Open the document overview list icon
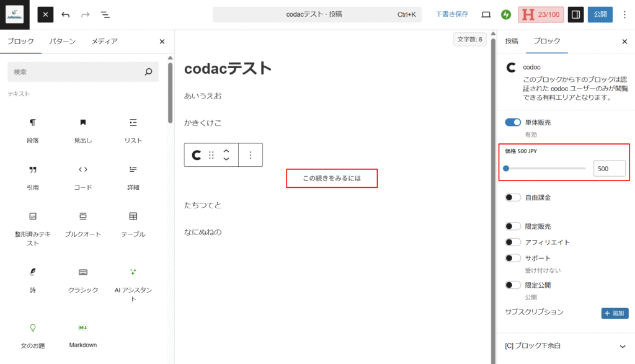 (x=105, y=15)
